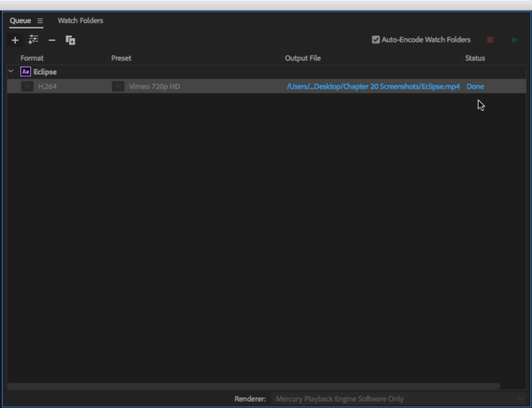Open the Queue panel hamburger menu
532x408 pixels.
pos(40,20)
